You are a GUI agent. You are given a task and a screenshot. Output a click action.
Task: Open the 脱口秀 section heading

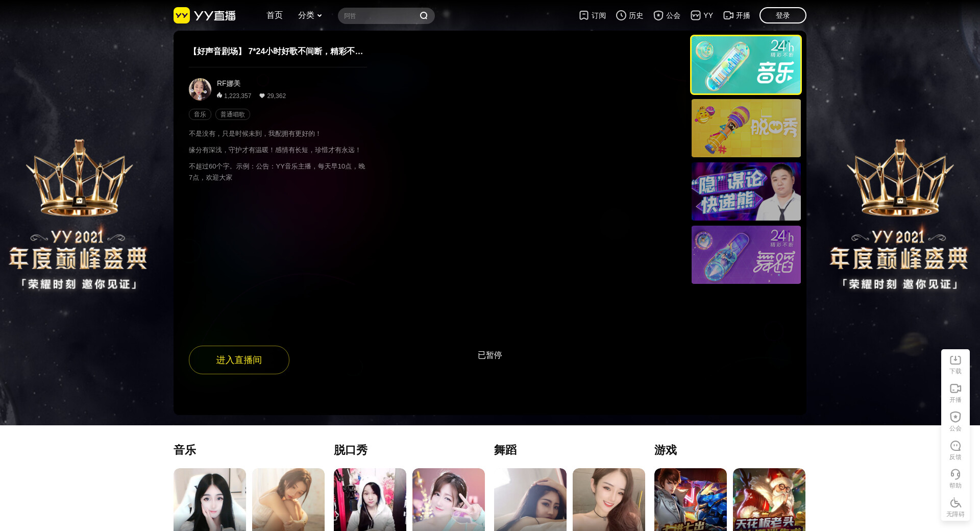[x=351, y=450]
